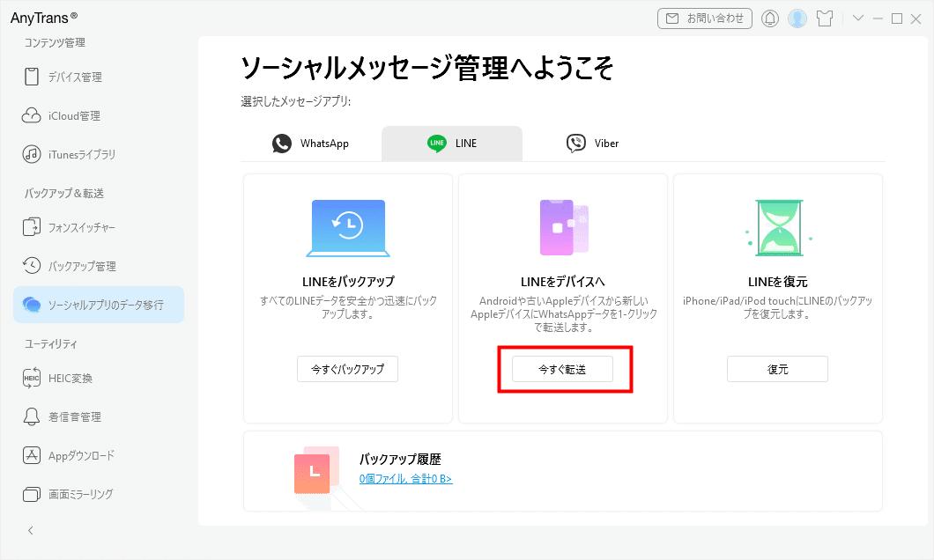Click the notification bell icon in title bar
The image size is (934, 560).
(x=770, y=18)
